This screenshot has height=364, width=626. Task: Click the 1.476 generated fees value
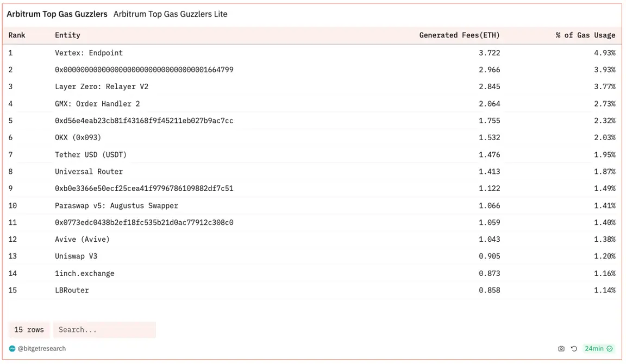click(490, 154)
